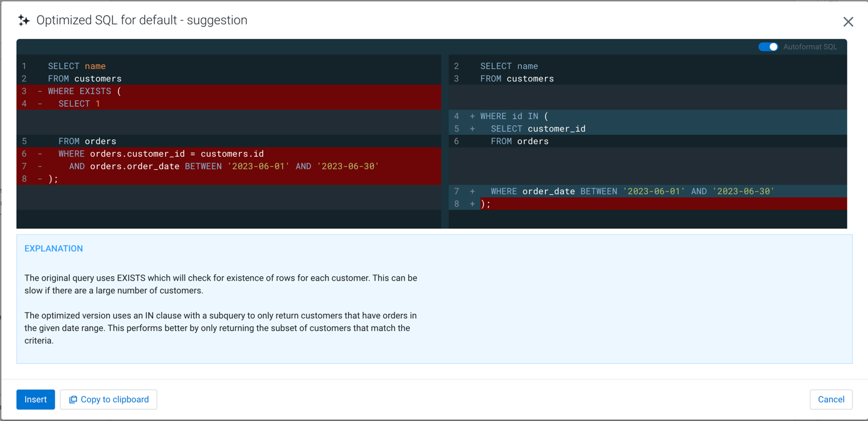Click the EXPLANATION section heading
The image size is (868, 421).
pos(53,248)
